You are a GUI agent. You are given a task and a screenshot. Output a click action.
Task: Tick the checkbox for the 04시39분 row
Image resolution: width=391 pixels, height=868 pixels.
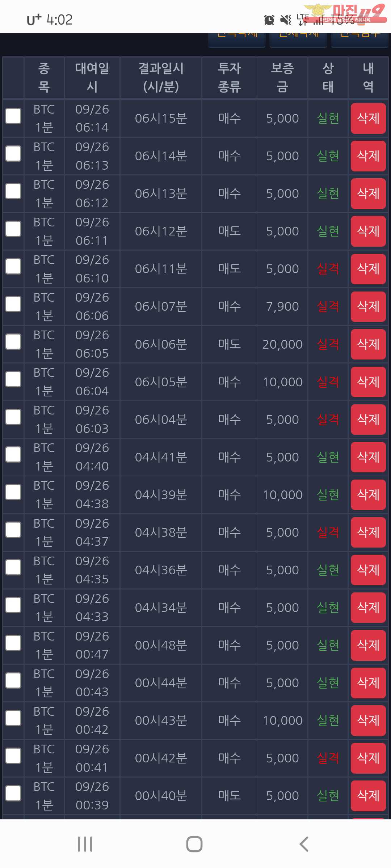click(13, 492)
